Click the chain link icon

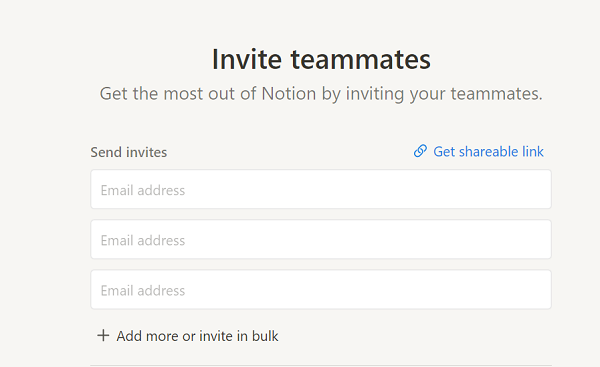click(x=420, y=151)
